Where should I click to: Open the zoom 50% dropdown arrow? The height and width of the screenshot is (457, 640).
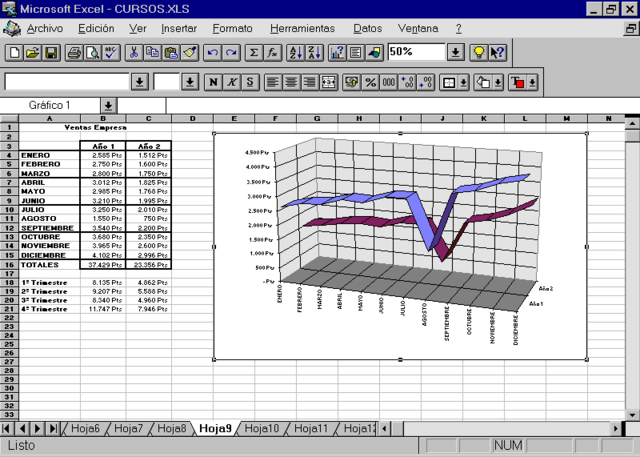coord(456,53)
